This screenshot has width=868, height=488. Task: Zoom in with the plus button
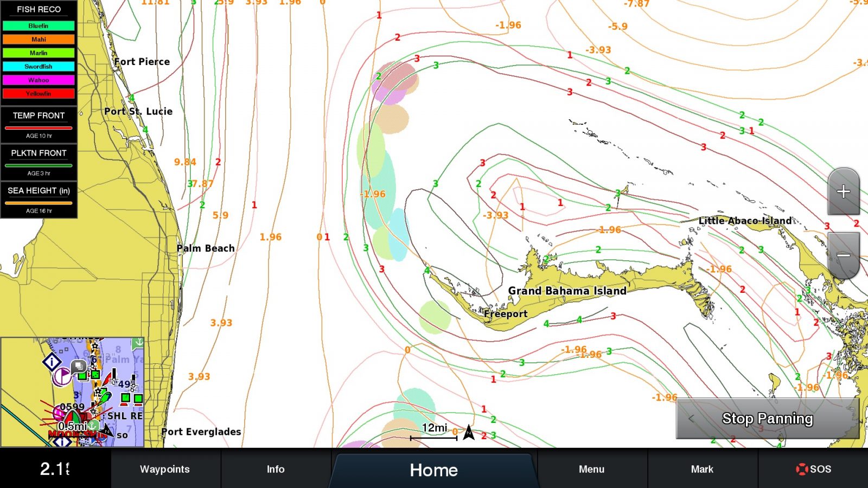point(843,191)
